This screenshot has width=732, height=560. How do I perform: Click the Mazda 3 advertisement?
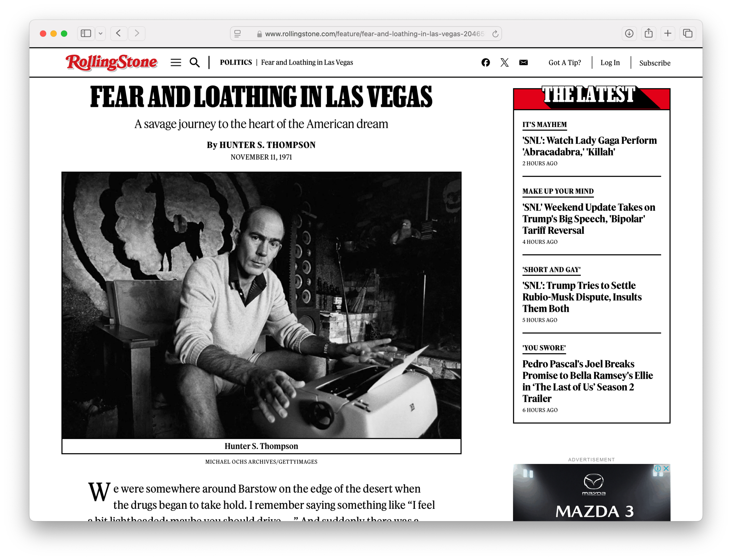[591, 493]
